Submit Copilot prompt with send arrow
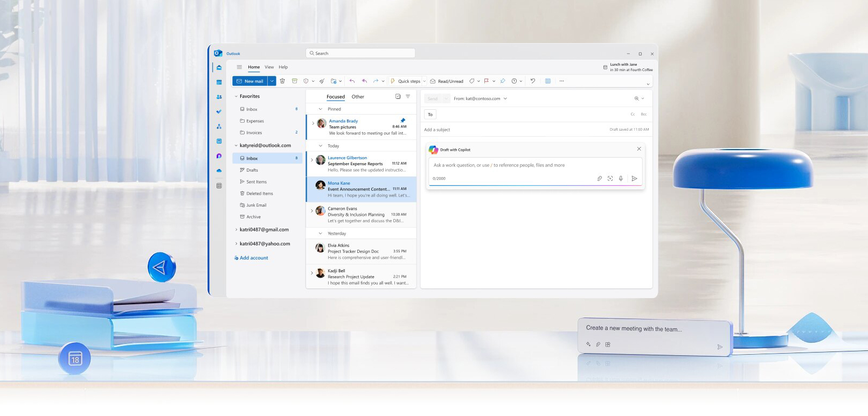Screen dimensions: 868x416 634,179
